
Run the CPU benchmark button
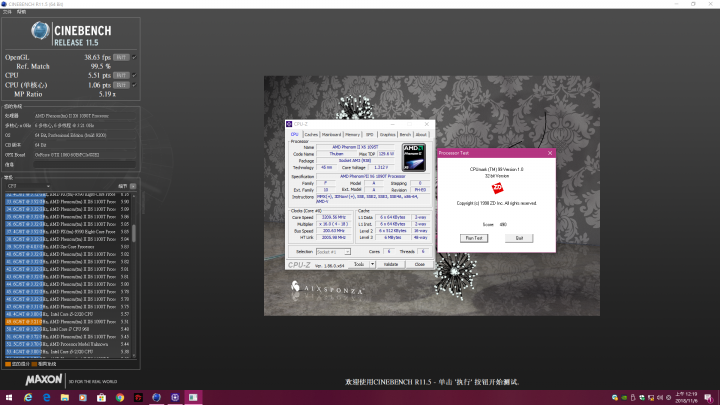[x=121, y=75]
